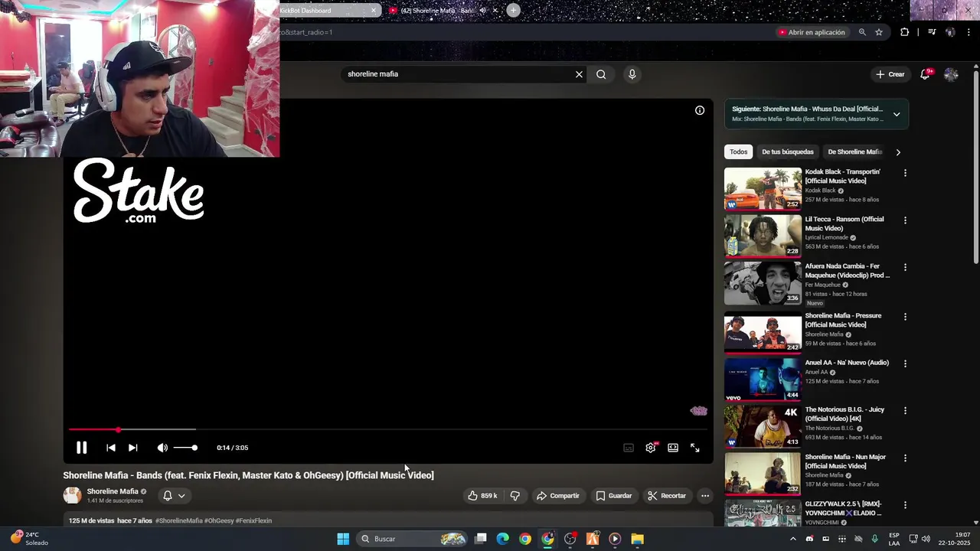Mute the Shoreline Mafia browser tab
980x551 pixels.
click(x=482, y=11)
